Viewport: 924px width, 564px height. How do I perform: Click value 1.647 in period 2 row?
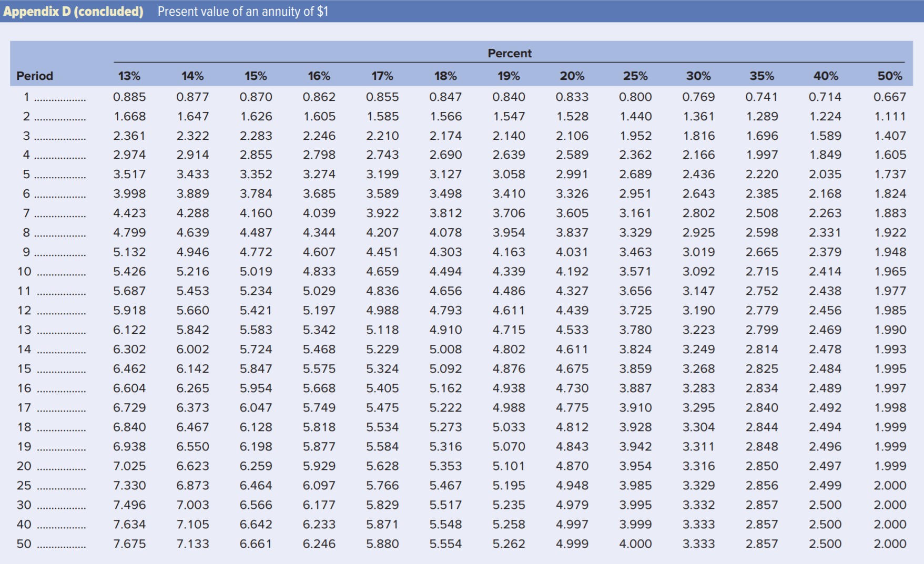192,116
